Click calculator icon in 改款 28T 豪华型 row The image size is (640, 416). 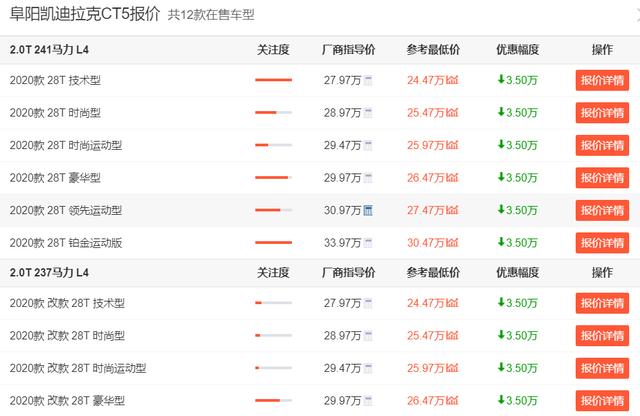[368, 401]
